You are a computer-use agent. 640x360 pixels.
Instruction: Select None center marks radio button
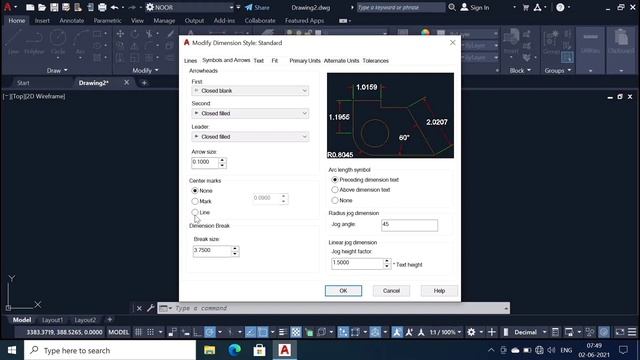[195, 191]
